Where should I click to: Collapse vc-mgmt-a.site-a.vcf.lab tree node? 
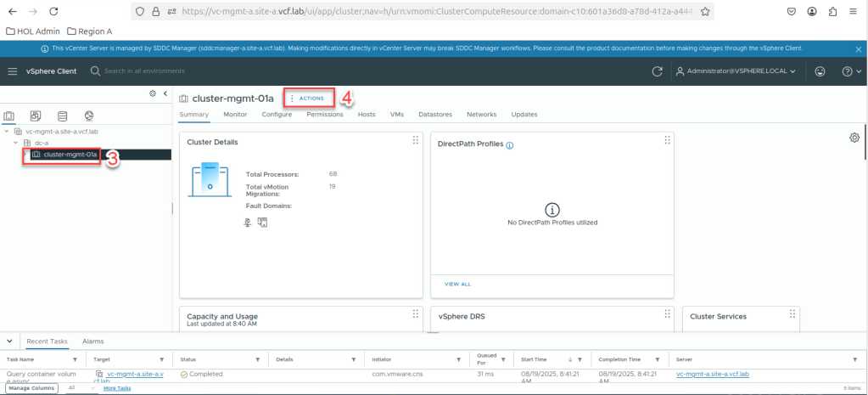pos(6,132)
